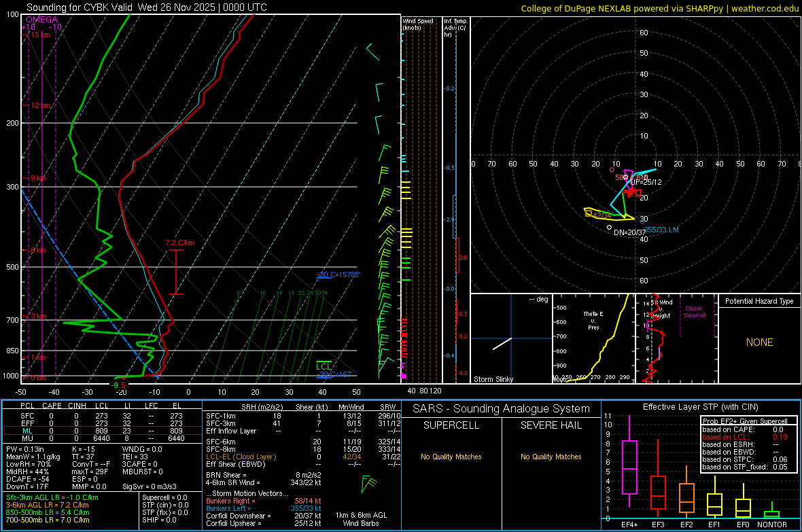The height and width of the screenshot is (532, 802).
Task: Click the Inf. Temp. Adv. header
Action: (455, 28)
